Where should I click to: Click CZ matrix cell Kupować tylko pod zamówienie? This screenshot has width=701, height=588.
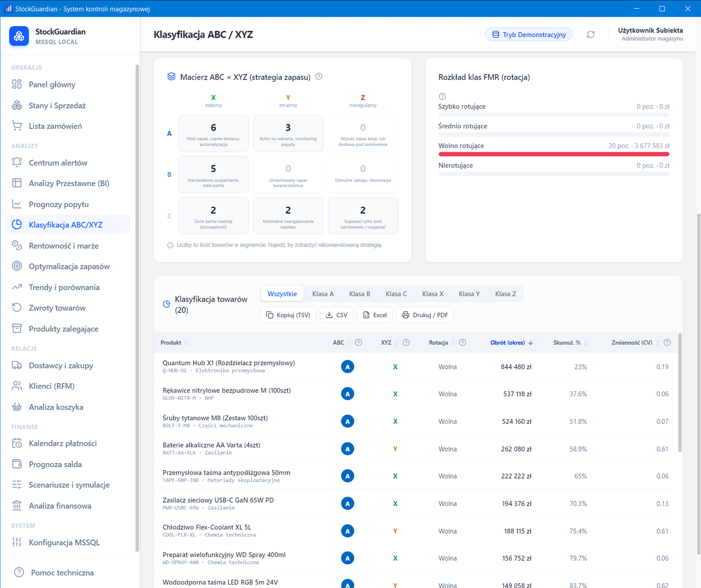(363, 216)
